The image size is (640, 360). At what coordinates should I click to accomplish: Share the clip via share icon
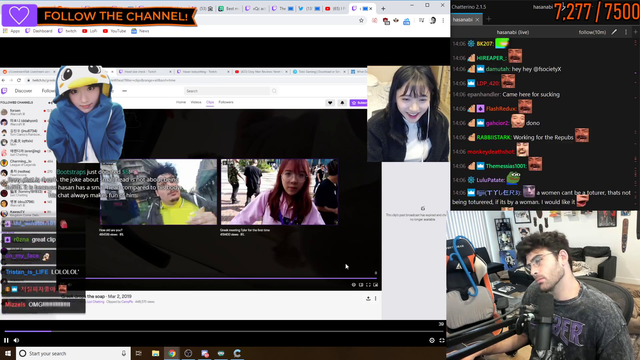tap(368, 299)
